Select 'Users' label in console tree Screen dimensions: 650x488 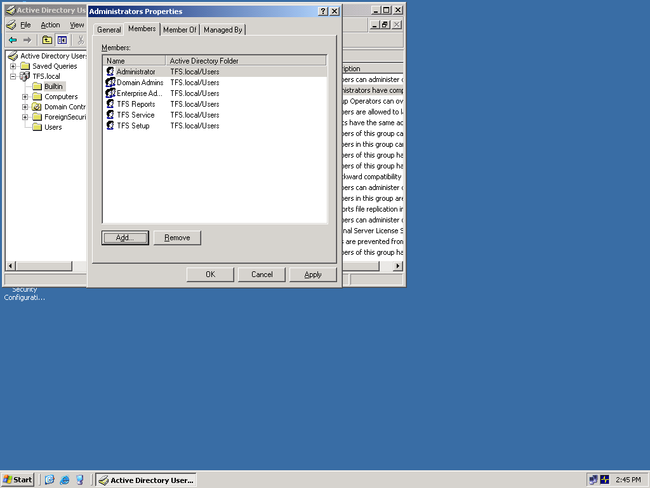[53, 127]
